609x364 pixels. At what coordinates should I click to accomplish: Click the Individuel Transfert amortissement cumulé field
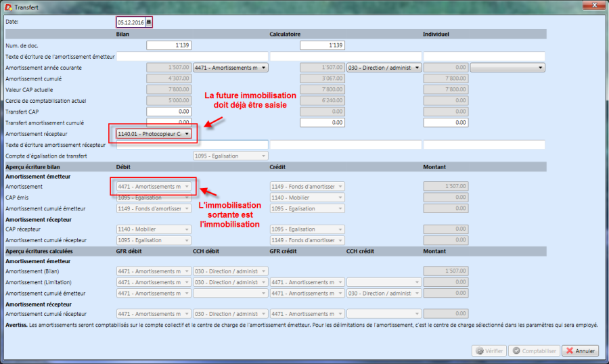point(445,122)
